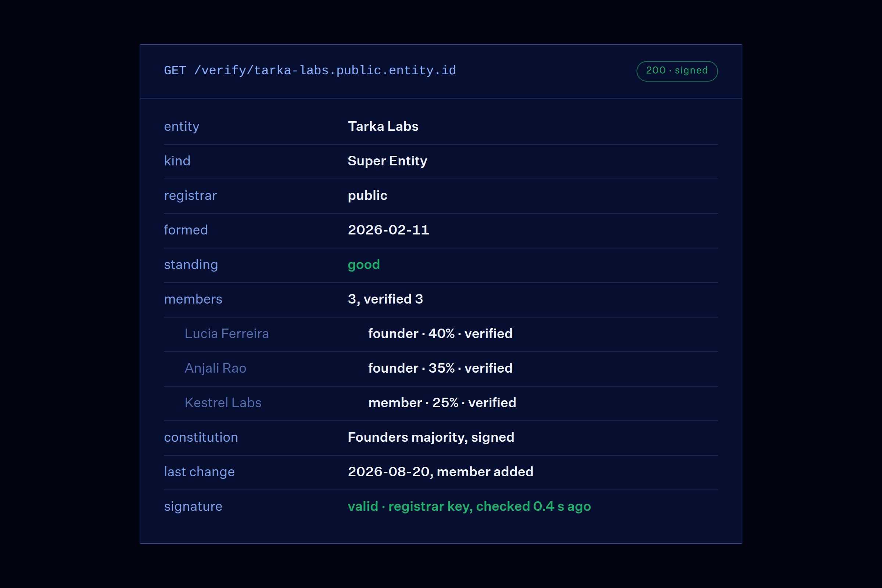This screenshot has width=882, height=588.
Task: Click the member name Lucia Ferreira
Action: click(x=226, y=334)
